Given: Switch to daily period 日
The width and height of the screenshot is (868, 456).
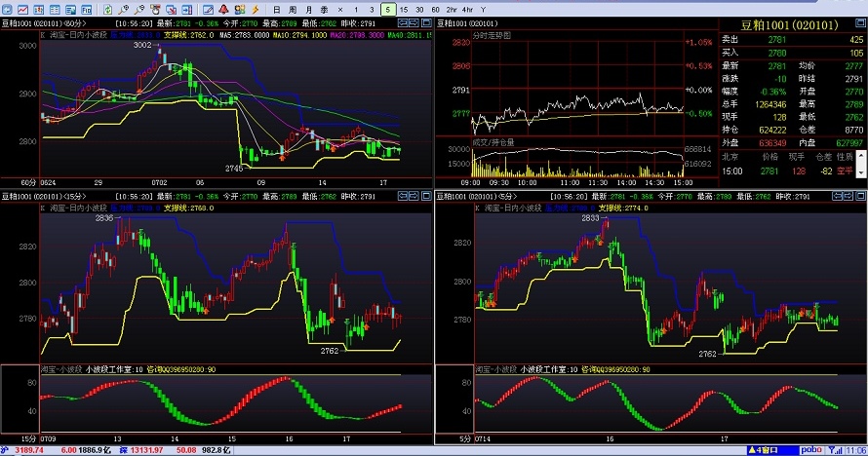Looking at the screenshot, I should click(277, 10).
